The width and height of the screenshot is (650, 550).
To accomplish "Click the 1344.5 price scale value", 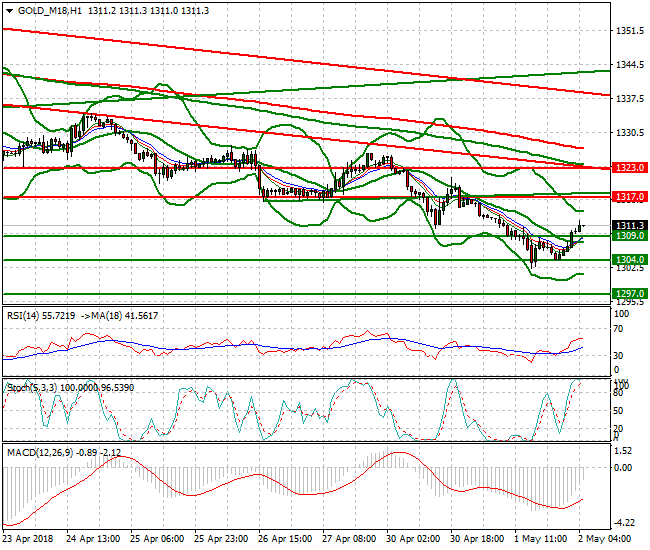I will click(x=630, y=65).
